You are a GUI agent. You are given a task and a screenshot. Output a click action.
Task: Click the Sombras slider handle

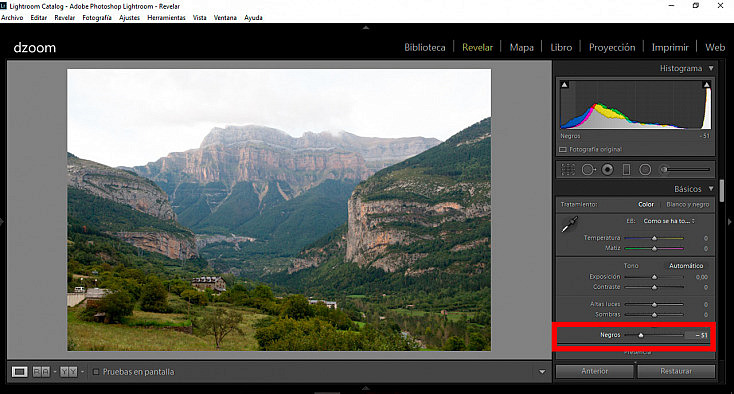point(654,314)
